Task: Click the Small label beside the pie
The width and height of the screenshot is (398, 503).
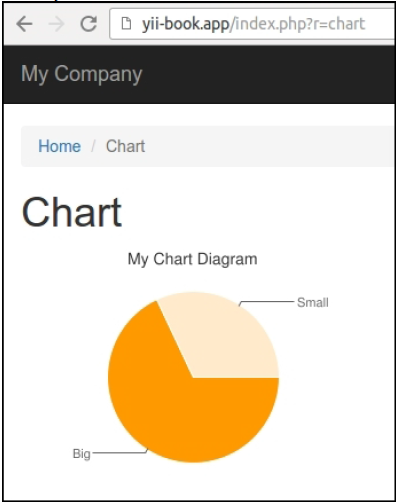Action: coord(313,303)
